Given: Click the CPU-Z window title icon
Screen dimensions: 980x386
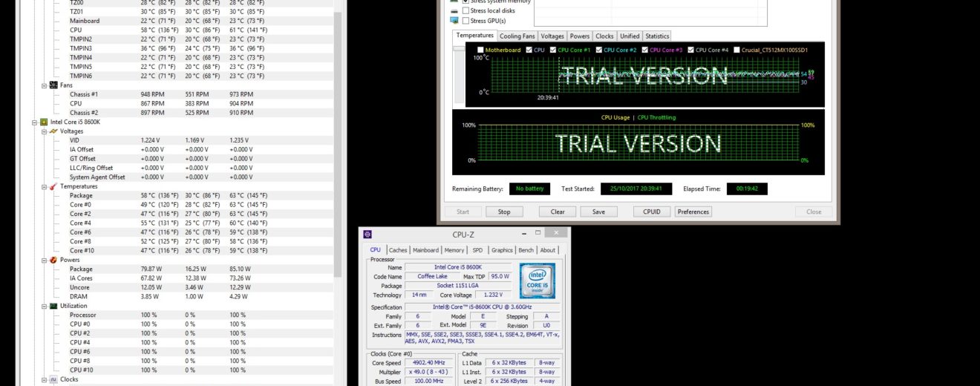Looking at the screenshot, I should coord(367,235).
